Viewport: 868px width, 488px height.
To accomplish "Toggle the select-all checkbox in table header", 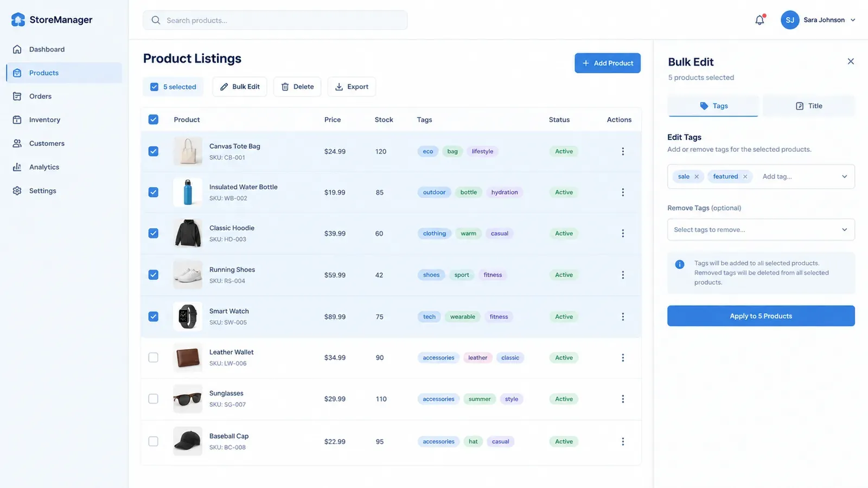I will (154, 119).
